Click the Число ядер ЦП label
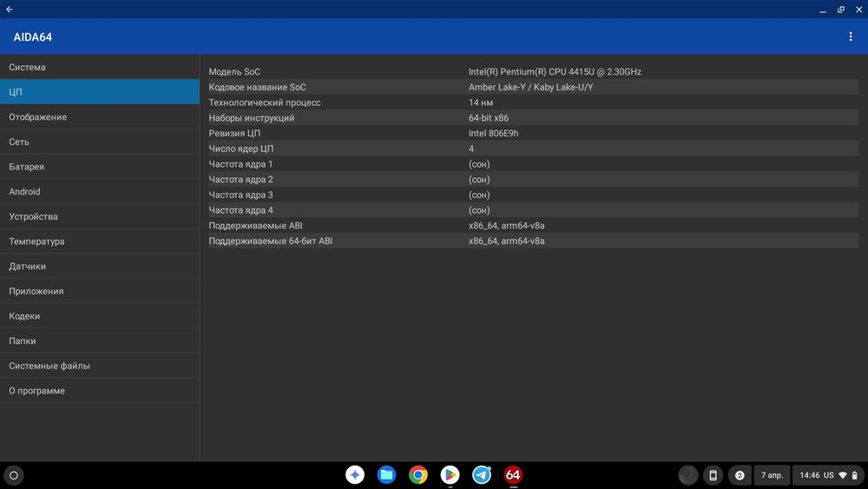868x489 pixels. (x=240, y=149)
